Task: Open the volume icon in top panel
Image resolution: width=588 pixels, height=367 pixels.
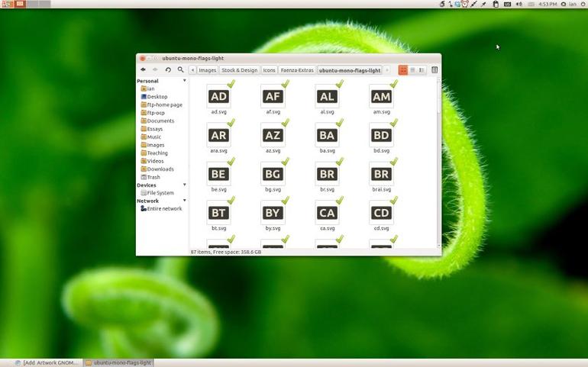Action: coord(519,4)
